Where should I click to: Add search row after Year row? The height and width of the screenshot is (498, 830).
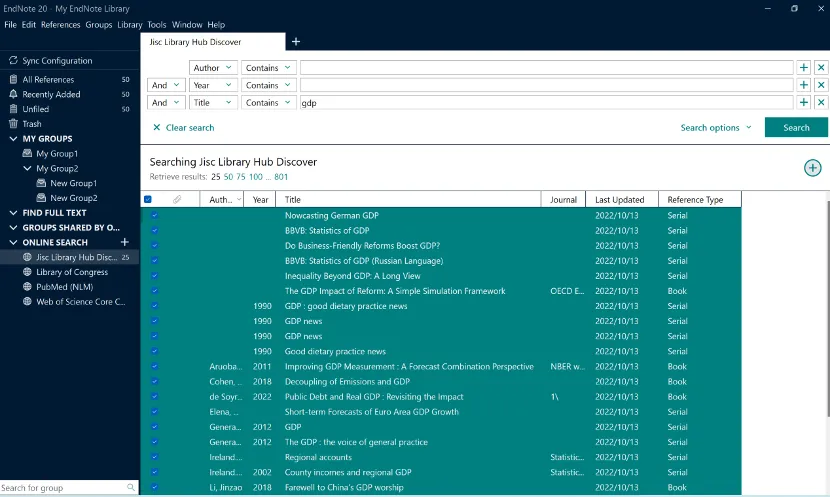804,85
